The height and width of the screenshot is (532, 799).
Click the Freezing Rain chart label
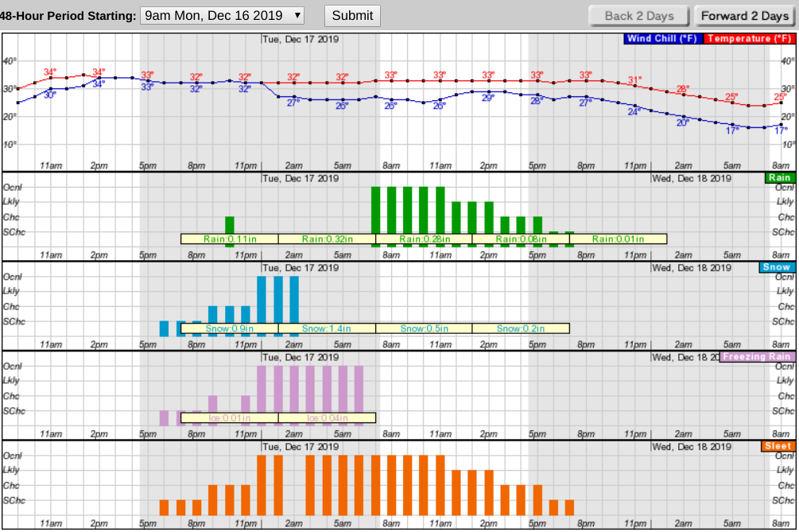[757, 357]
